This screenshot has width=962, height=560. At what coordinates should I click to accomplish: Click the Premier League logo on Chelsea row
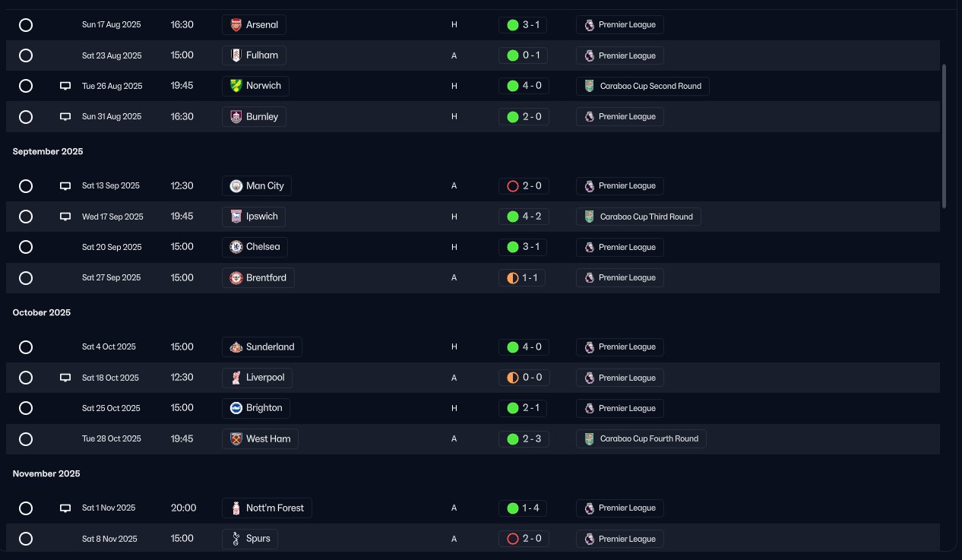pos(589,248)
